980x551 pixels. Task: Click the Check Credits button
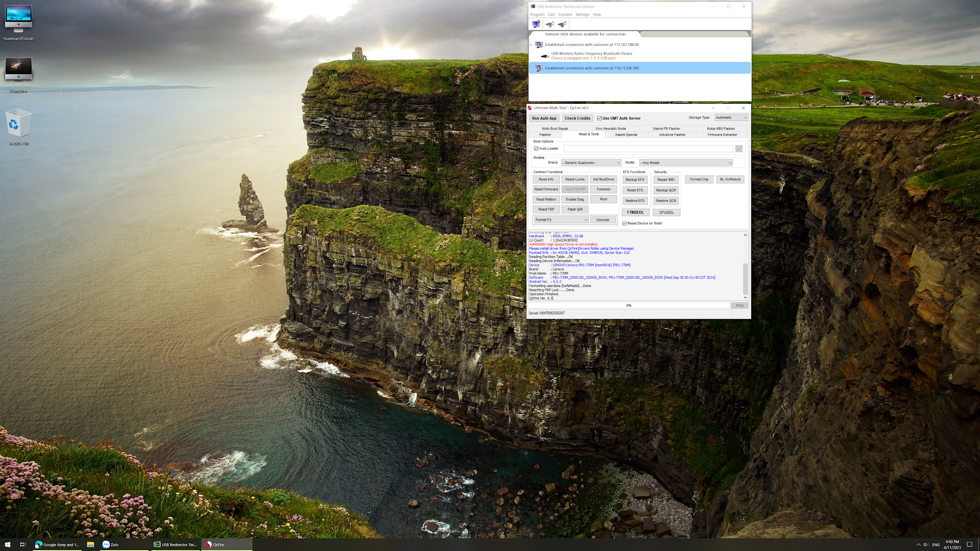point(577,118)
